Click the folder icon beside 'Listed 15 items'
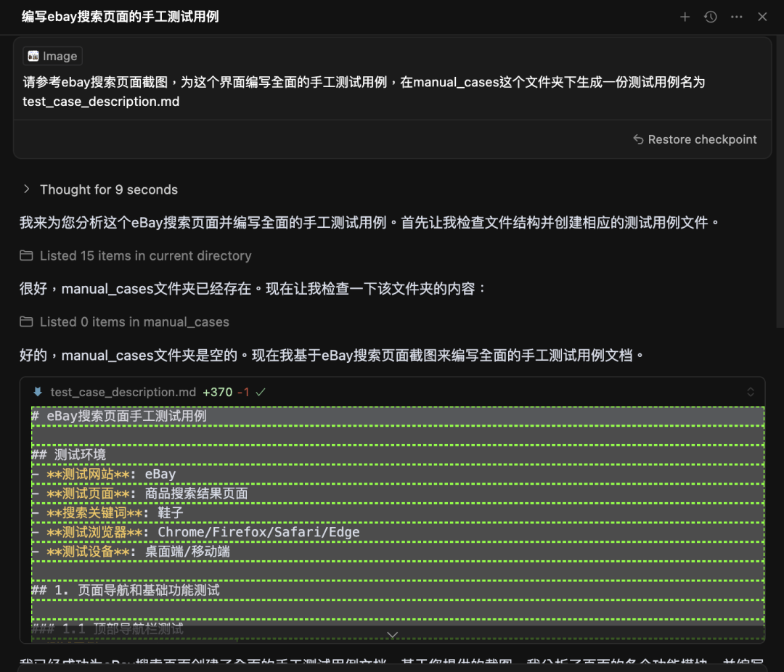784x672 pixels. (x=27, y=255)
